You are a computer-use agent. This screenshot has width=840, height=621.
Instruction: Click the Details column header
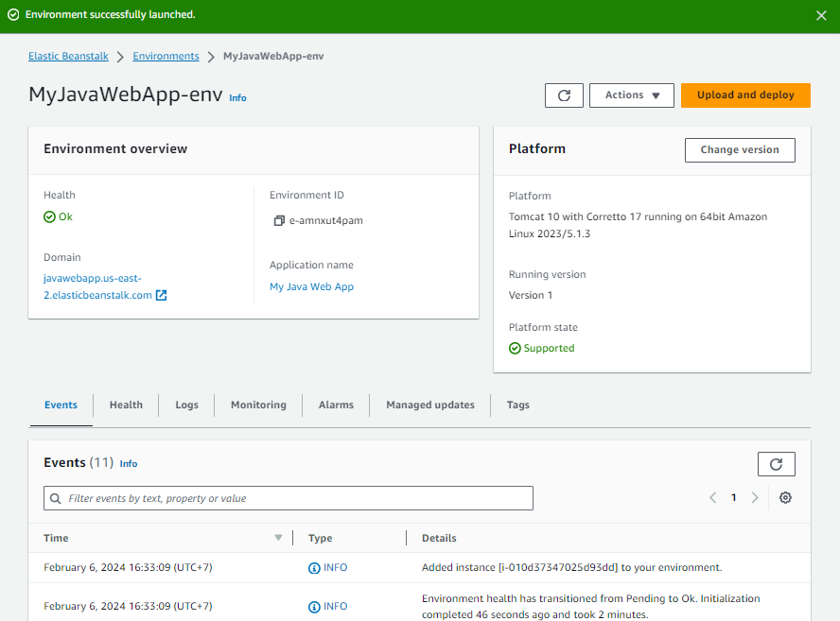tap(439, 538)
